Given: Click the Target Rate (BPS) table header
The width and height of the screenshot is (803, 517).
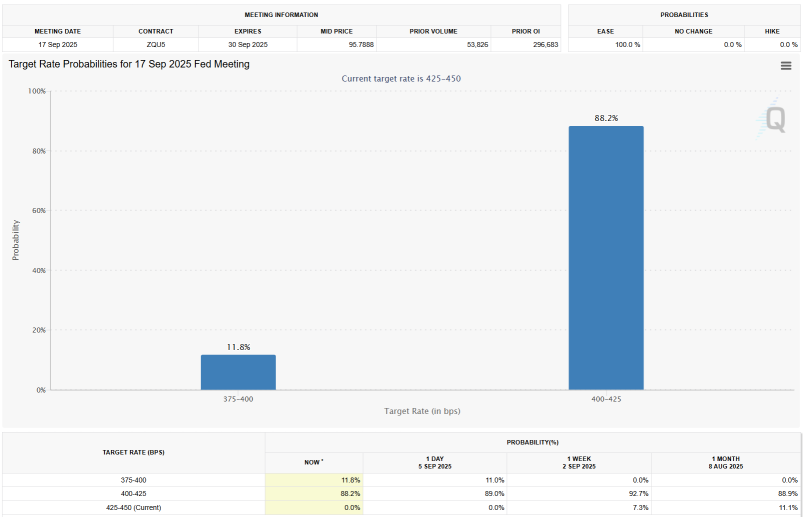Looking at the screenshot, I should click(x=134, y=452).
